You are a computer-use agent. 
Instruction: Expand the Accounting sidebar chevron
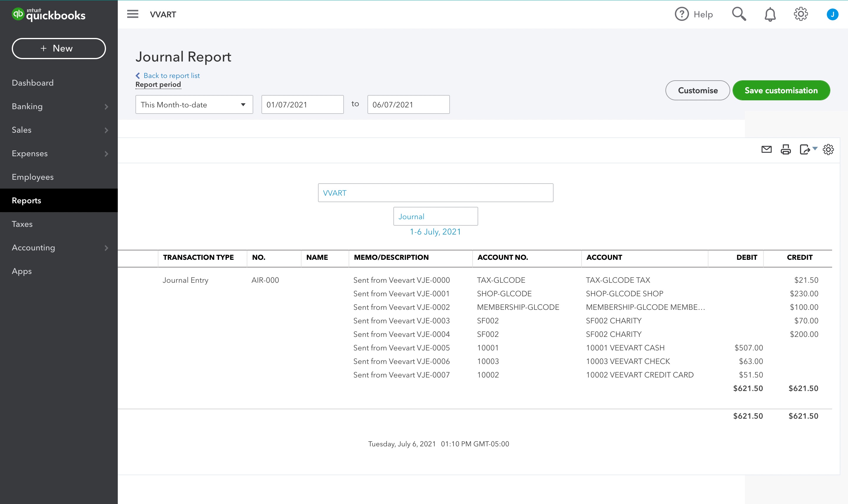click(106, 247)
